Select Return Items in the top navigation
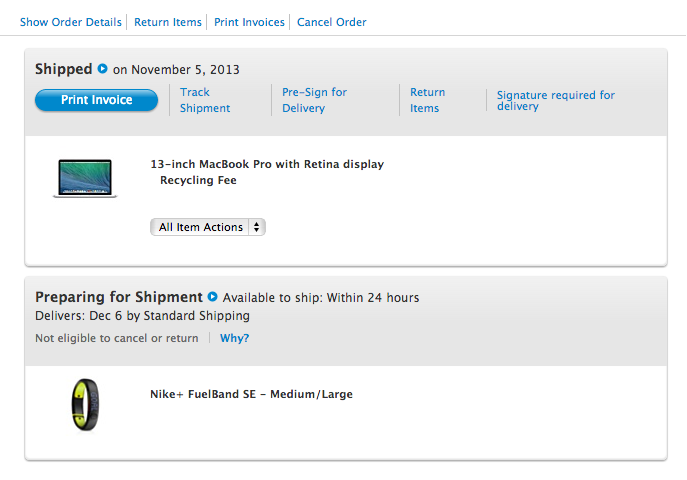This screenshot has width=687, height=480. coord(168,22)
